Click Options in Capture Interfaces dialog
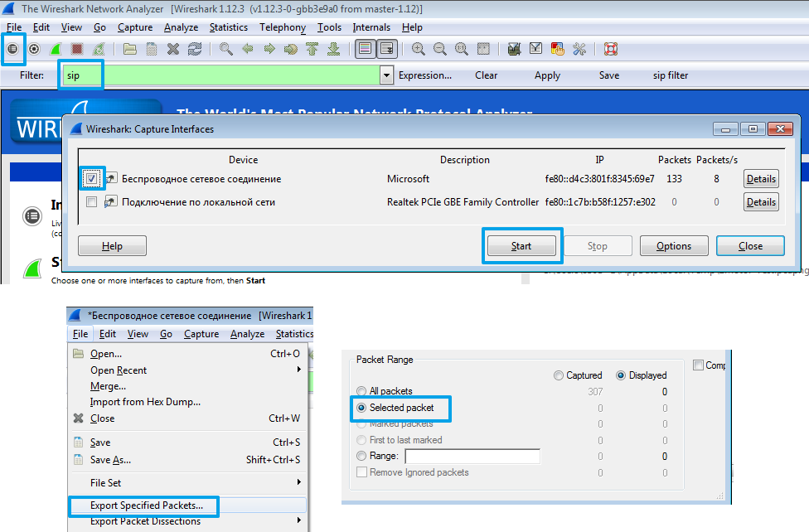Screen dimensions: 809x532 pyautogui.click(x=674, y=246)
